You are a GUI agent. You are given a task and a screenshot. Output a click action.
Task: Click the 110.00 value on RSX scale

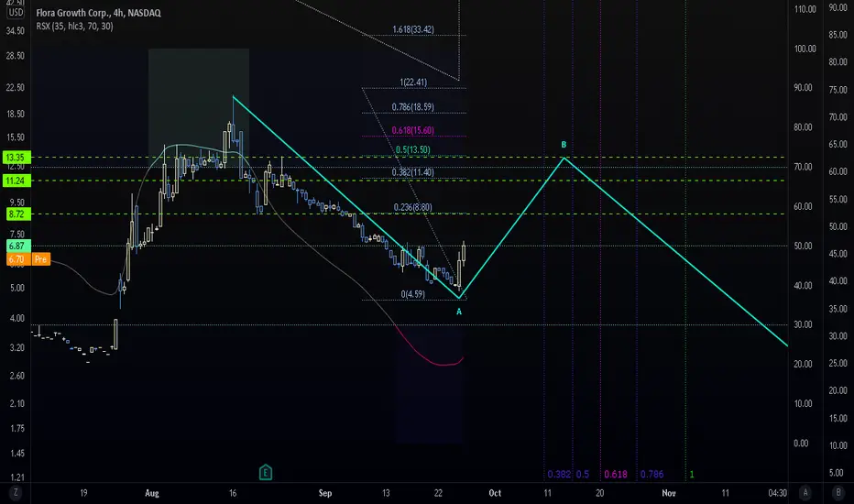(805, 9)
